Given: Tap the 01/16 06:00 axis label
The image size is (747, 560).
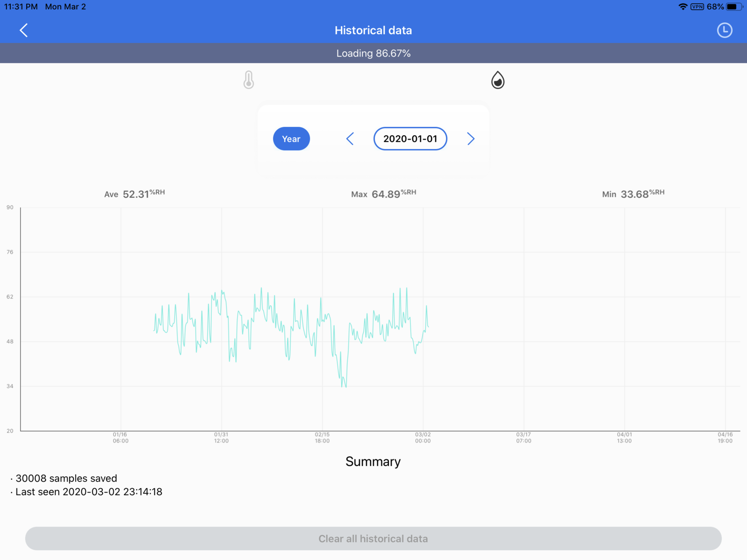Looking at the screenshot, I should (120, 437).
